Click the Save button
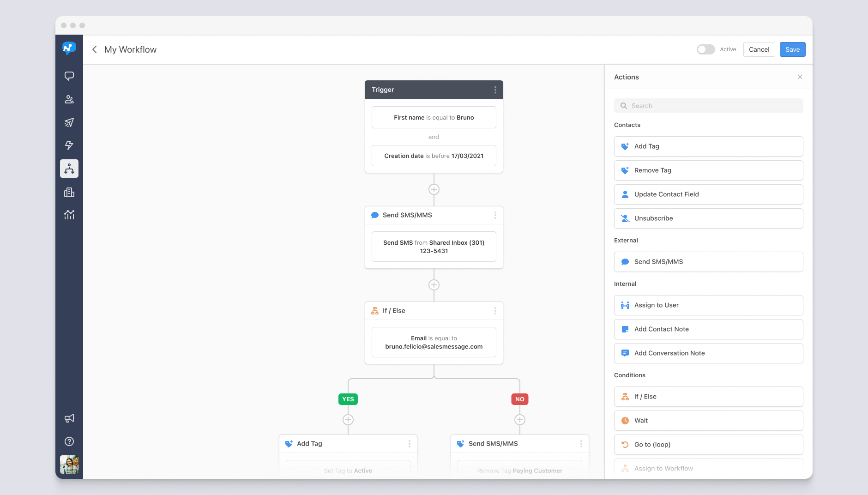The height and width of the screenshot is (495, 868). 792,49
